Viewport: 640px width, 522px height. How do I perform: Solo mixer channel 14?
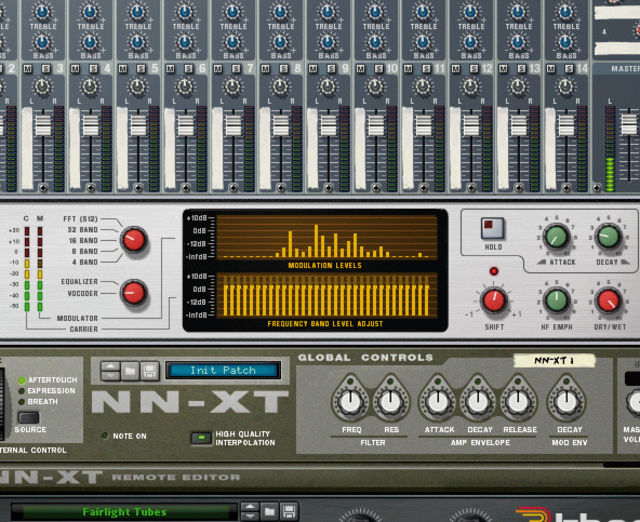569,69
